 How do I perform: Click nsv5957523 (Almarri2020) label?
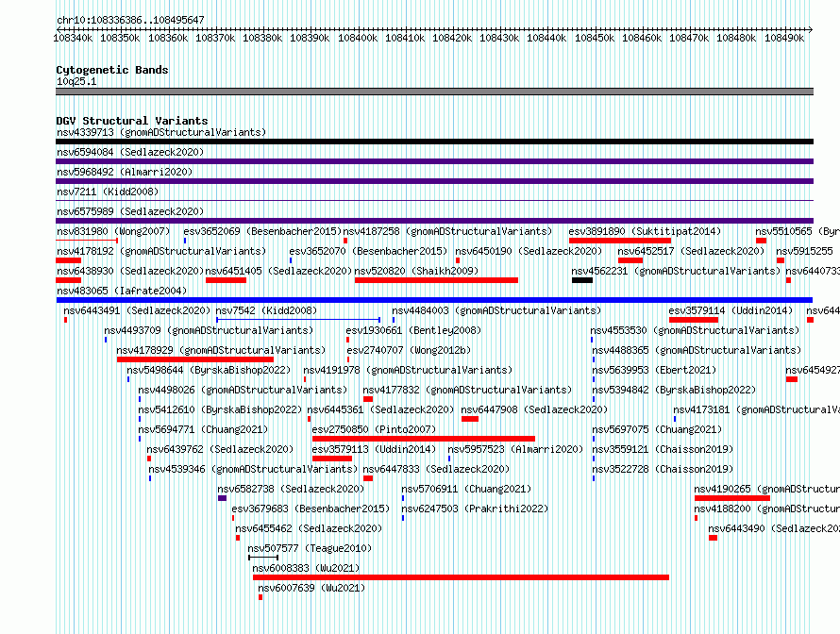point(514,449)
